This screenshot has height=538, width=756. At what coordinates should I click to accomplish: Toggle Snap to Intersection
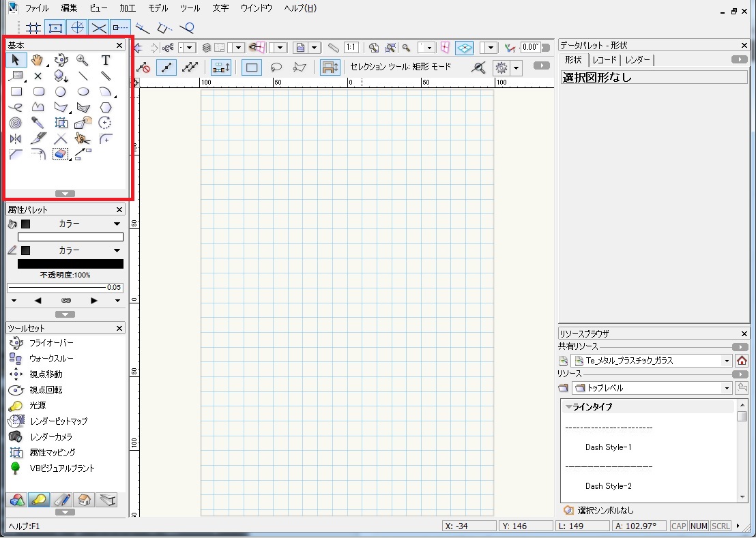pos(99,28)
